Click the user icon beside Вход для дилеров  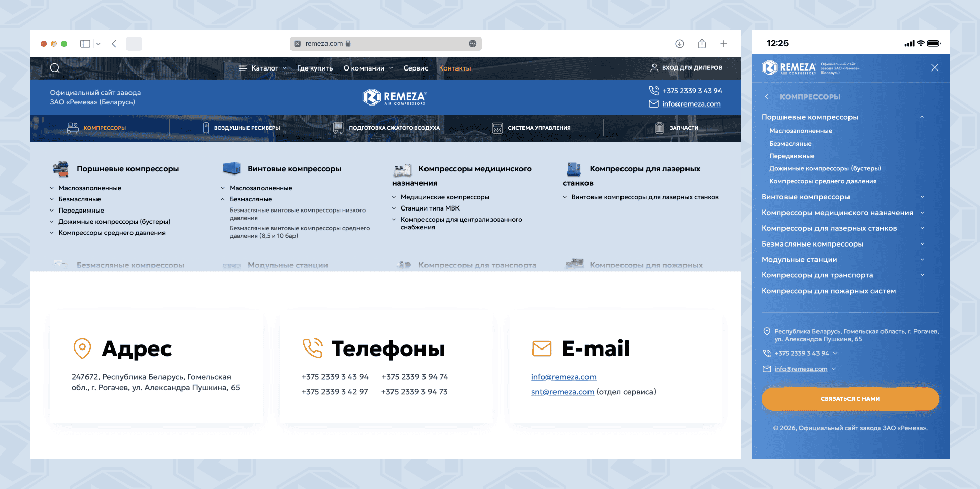coord(654,68)
